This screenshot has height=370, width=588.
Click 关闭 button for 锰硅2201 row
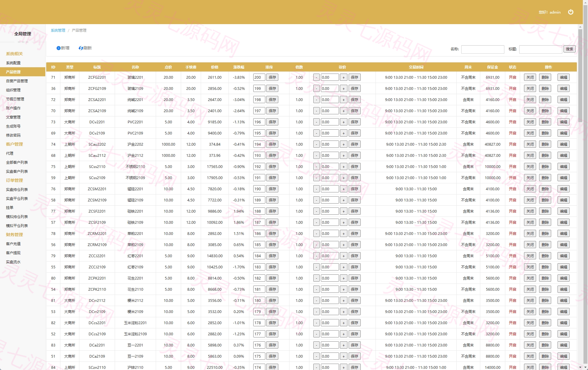530,189
